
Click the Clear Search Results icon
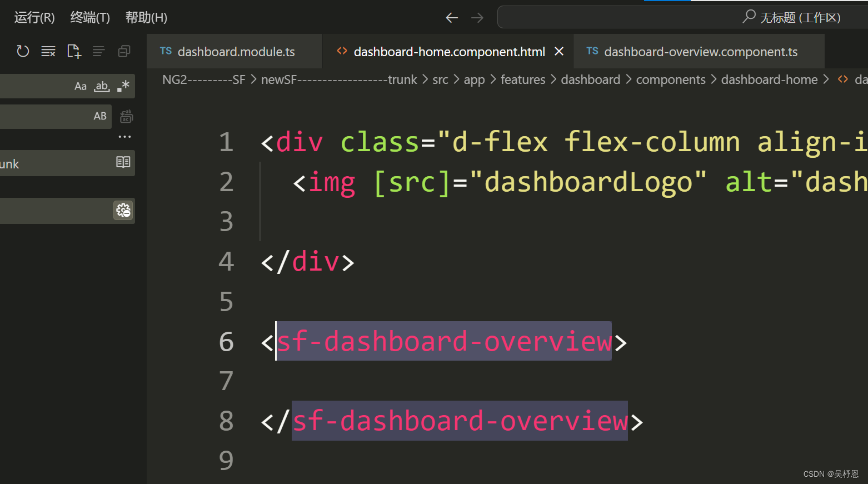click(x=48, y=51)
